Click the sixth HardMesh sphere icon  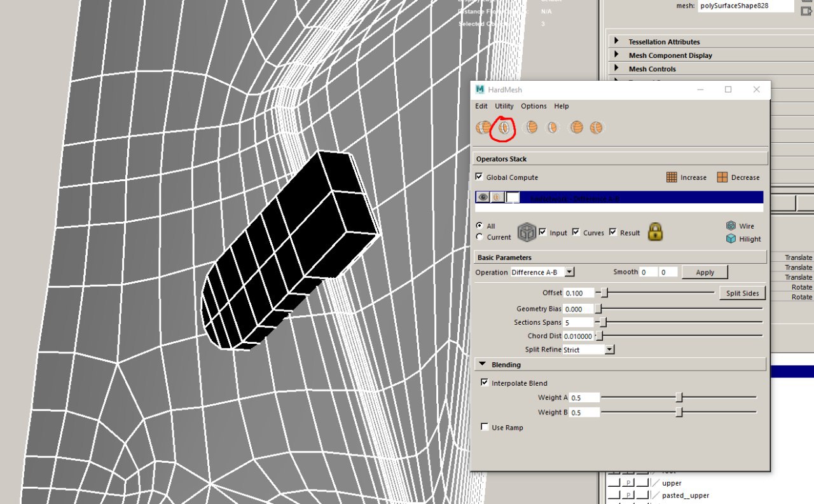pos(596,128)
